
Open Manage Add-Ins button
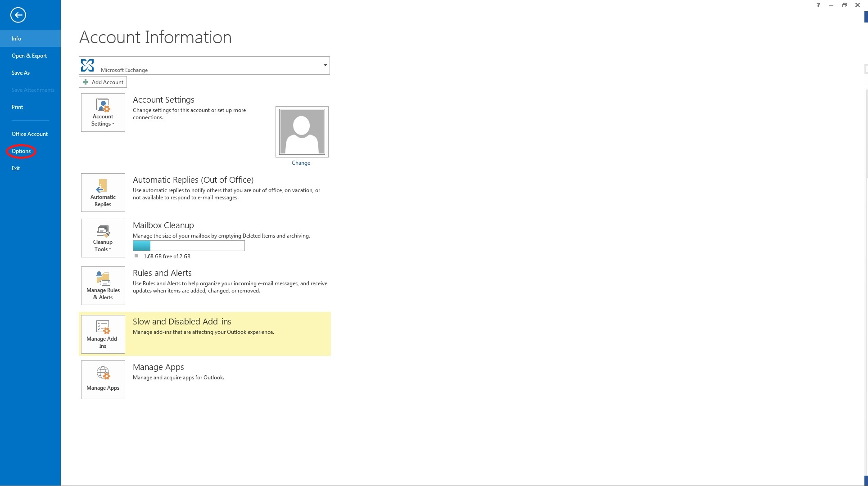[103, 334]
